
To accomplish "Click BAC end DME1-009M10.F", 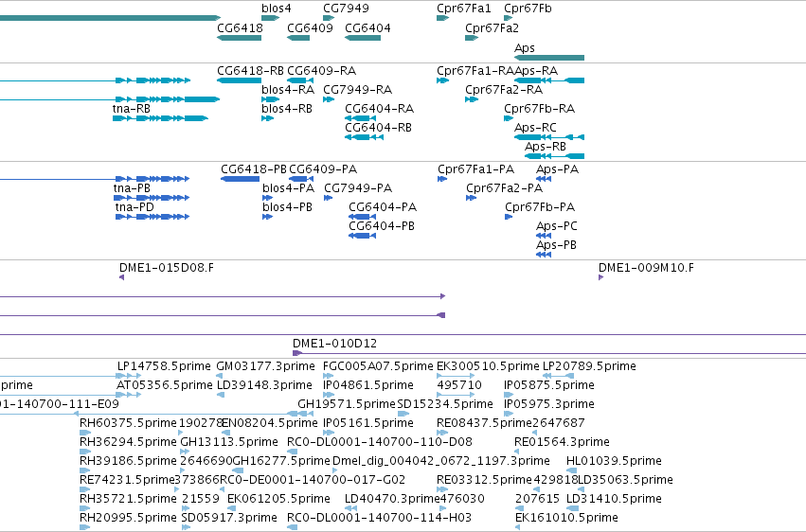I will [600, 277].
